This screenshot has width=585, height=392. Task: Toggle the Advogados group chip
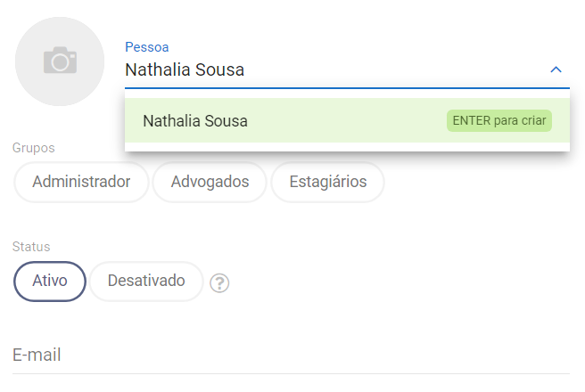pyautogui.click(x=210, y=182)
